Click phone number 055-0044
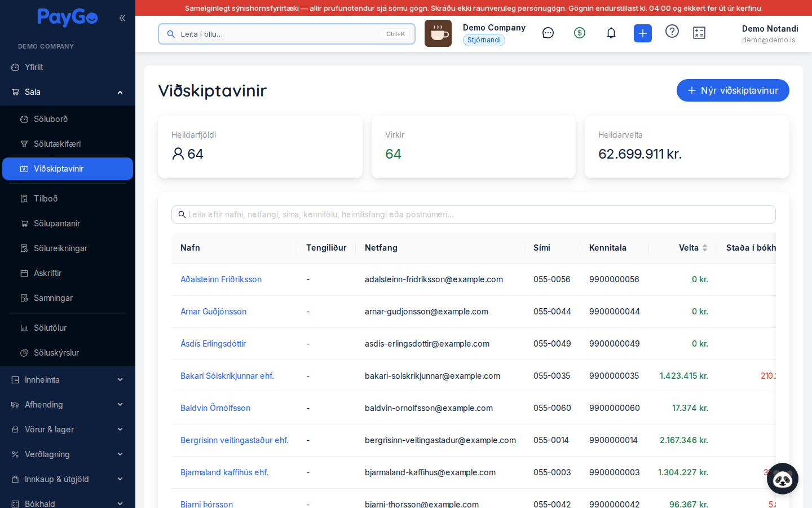812x508 pixels. 552,312
